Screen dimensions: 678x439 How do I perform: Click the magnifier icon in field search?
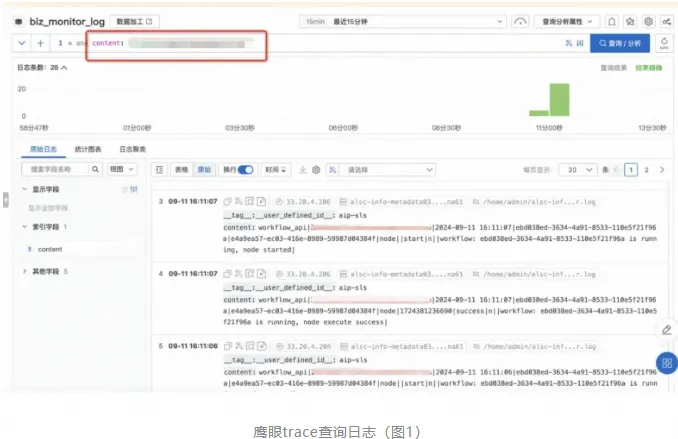point(95,169)
